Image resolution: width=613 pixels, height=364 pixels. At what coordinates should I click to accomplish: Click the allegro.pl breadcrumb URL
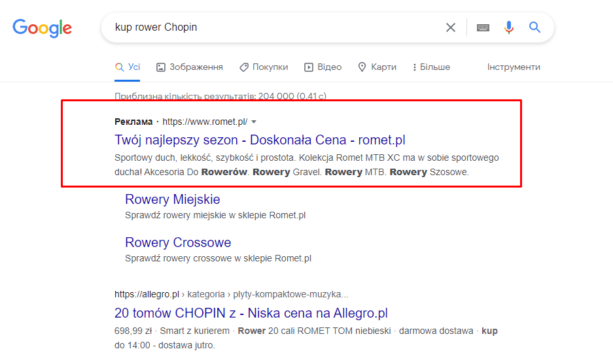[231, 294]
